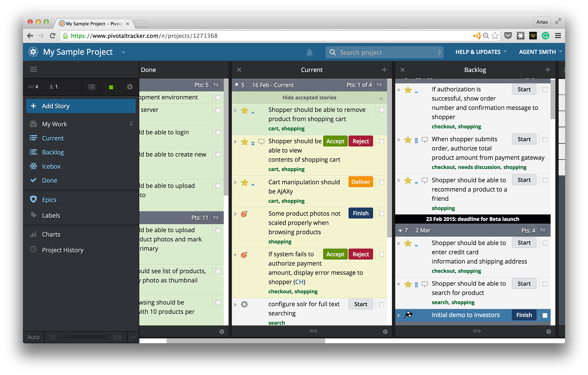Open the Epics panel from sidebar
The height and width of the screenshot is (375, 588).
pyautogui.click(x=49, y=200)
